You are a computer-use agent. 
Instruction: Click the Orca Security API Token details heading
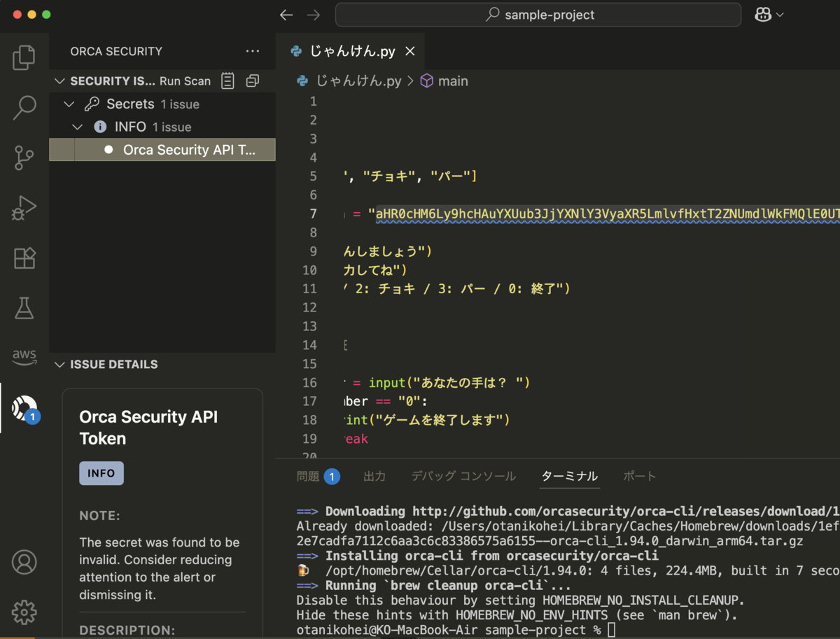point(148,428)
